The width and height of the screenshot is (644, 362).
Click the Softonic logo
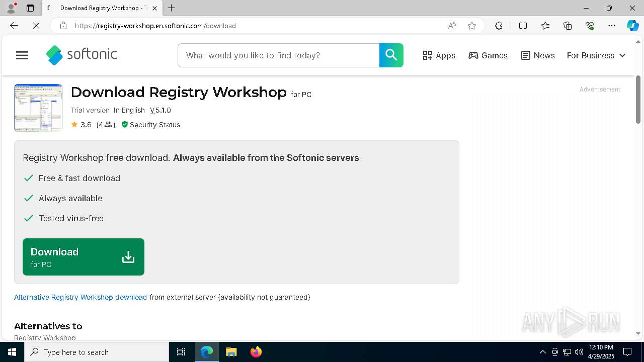click(82, 55)
